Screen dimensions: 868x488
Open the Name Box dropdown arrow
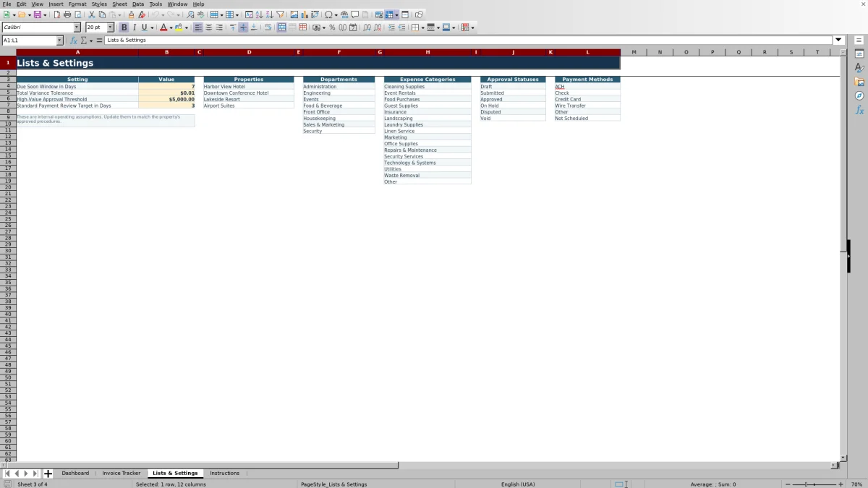(59, 40)
